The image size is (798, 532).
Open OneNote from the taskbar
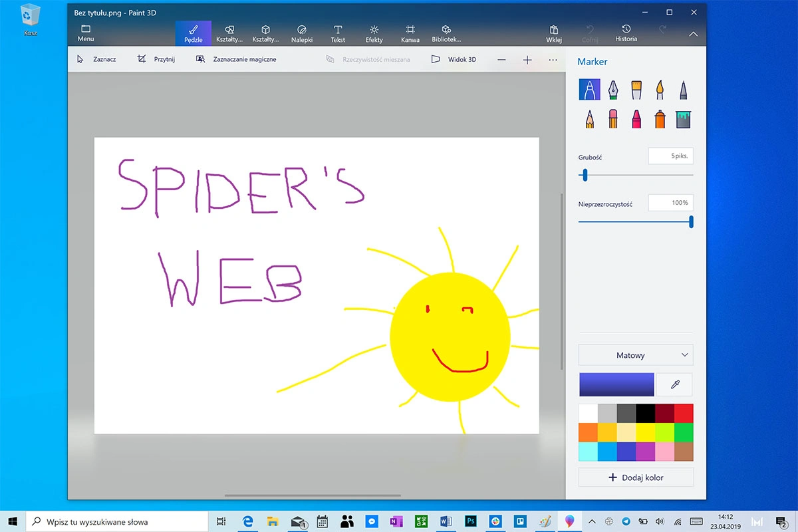(396, 522)
